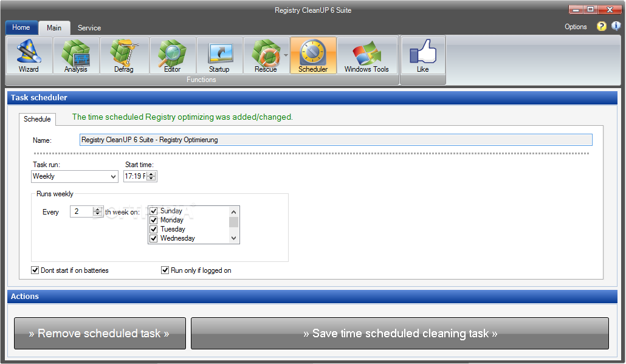Viewport: 626px width, 364px height.
Task: Open the blue info icon
Action: 616,26
